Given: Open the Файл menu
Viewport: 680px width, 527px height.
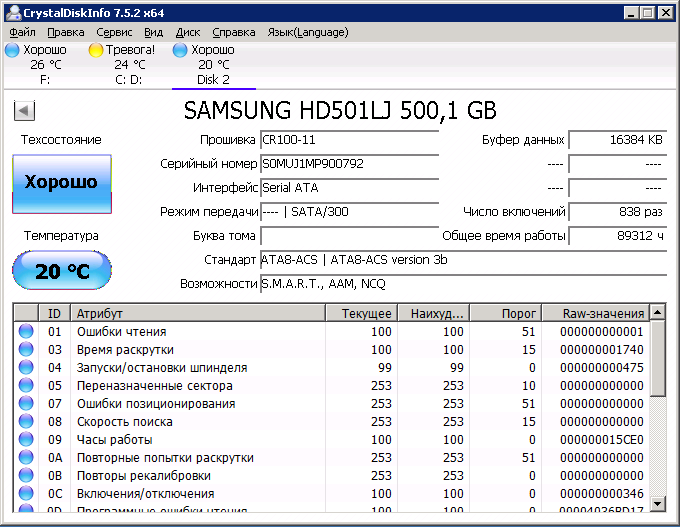Looking at the screenshot, I should pyautogui.click(x=22, y=33).
